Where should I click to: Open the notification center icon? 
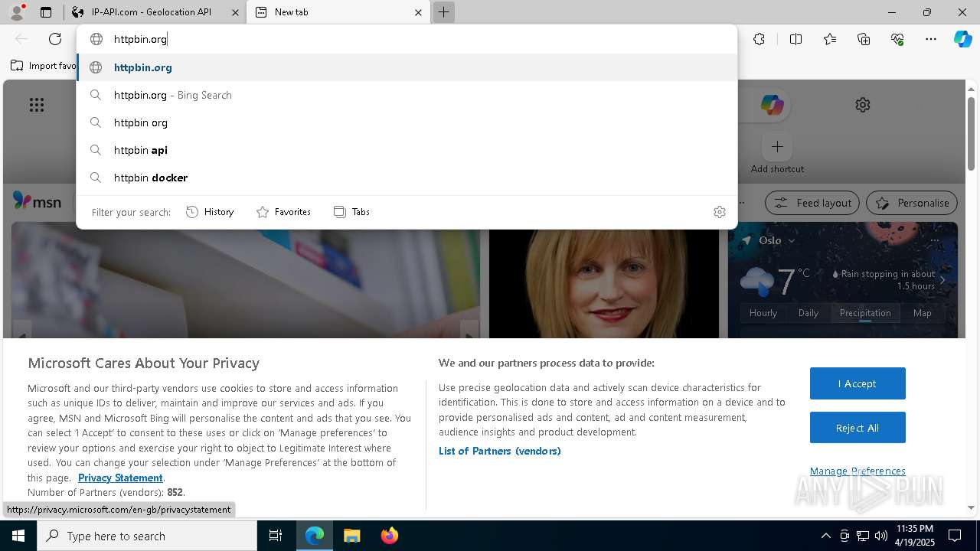[955, 536]
